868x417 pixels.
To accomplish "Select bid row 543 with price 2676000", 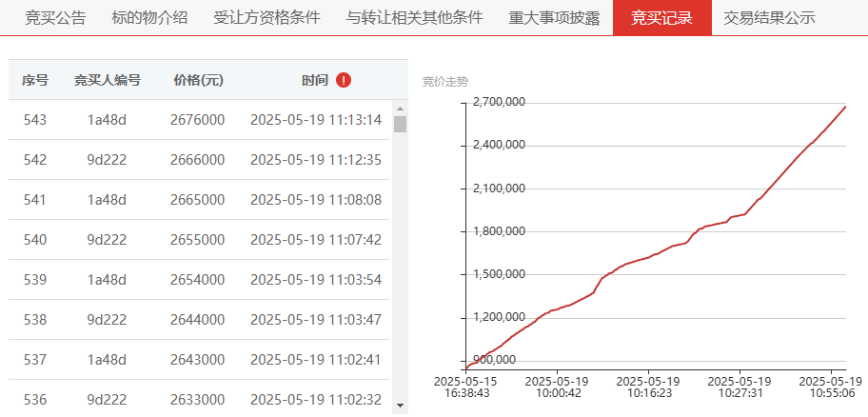I will pyautogui.click(x=201, y=120).
